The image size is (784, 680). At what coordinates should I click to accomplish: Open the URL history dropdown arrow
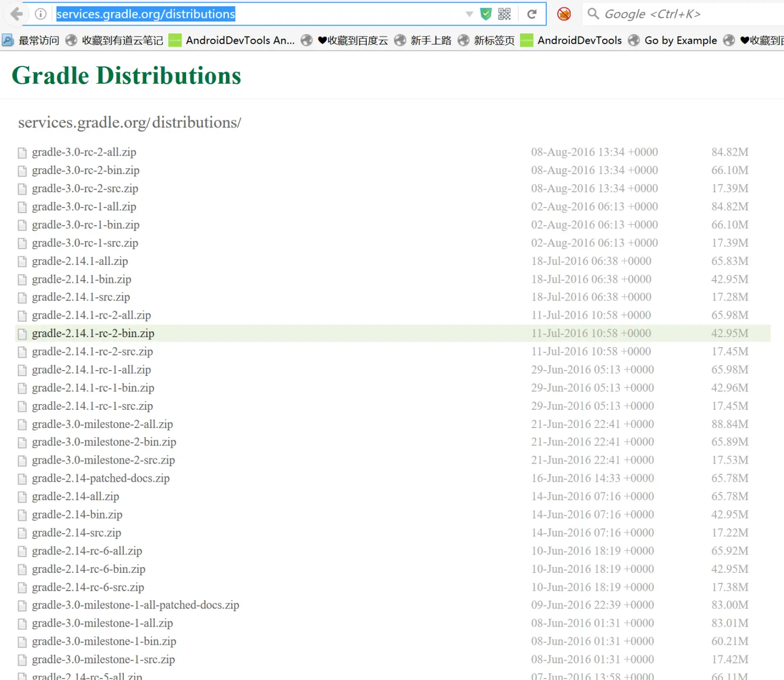[x=469, y=14]
